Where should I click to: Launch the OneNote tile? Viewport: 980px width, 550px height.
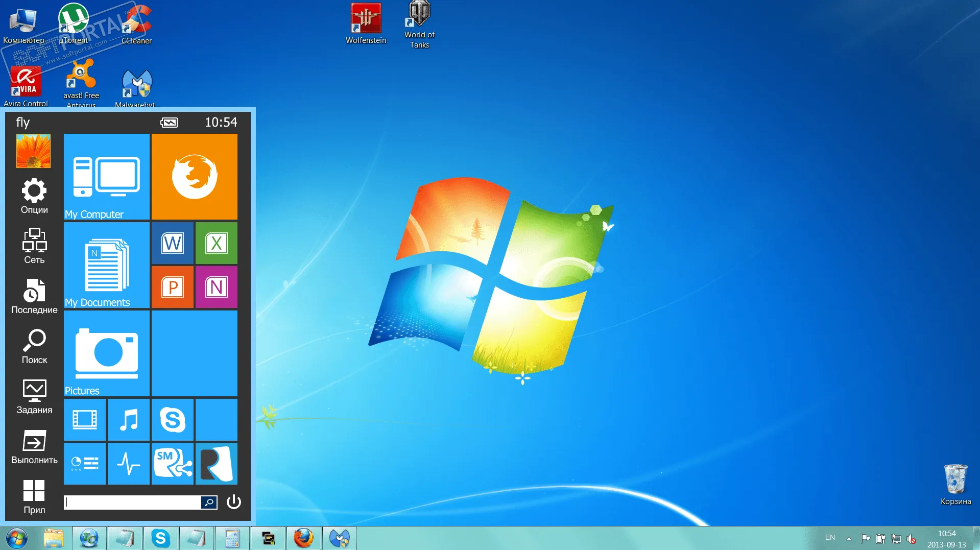216,287
